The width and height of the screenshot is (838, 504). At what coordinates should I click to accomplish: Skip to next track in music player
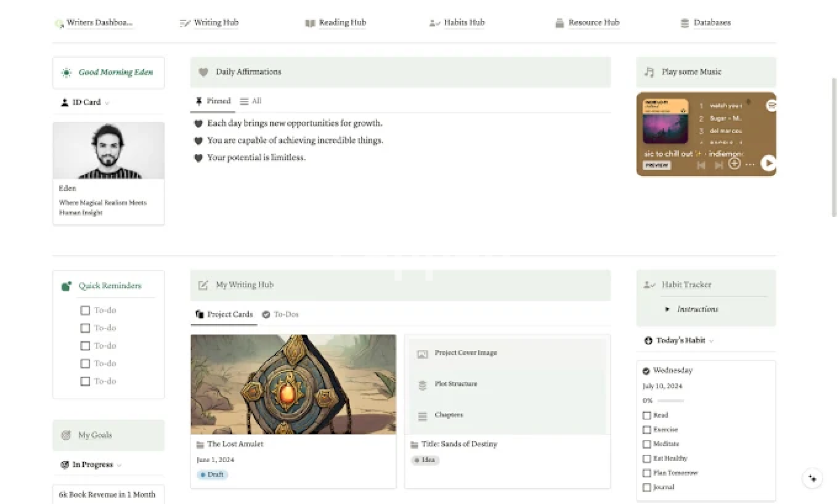[718, 165]
